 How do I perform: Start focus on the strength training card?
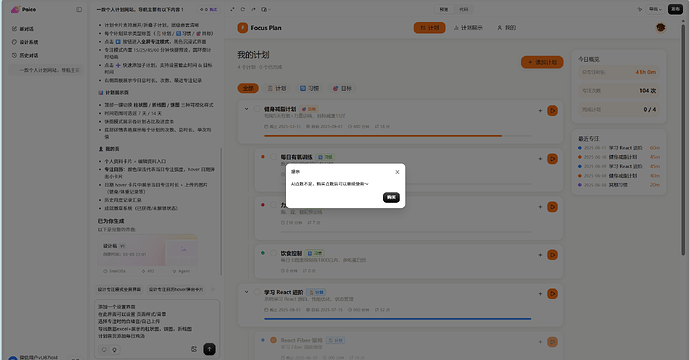coord(552,207)
